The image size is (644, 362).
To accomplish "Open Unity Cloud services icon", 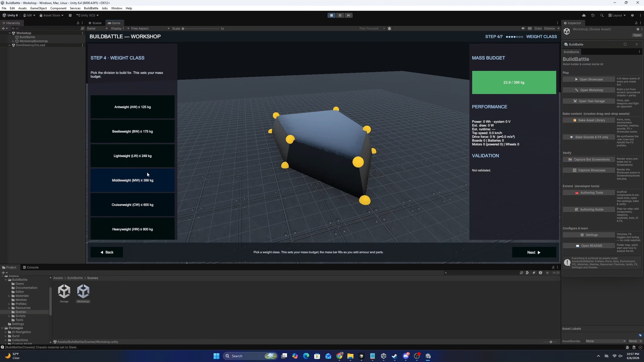I will point(584,15).
